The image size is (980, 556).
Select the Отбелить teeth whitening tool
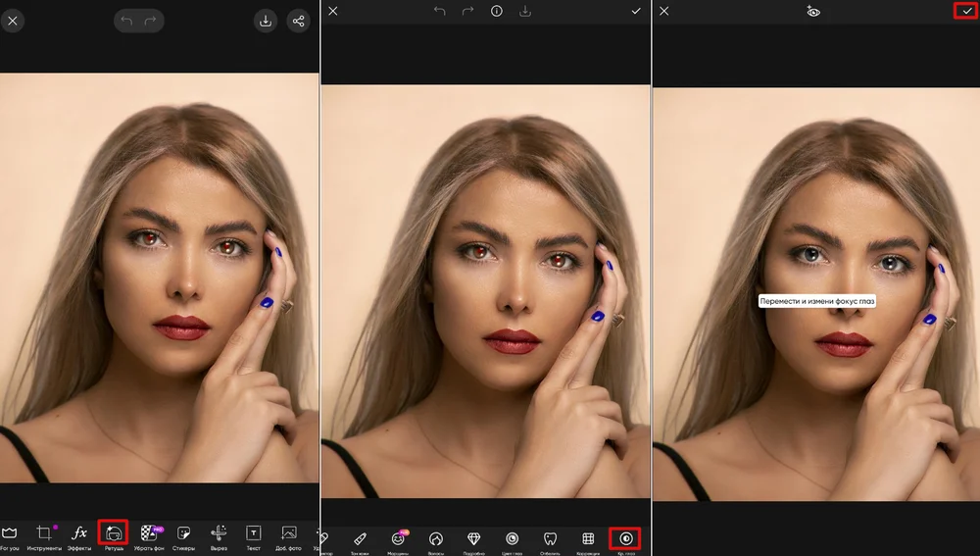[550, 541]
